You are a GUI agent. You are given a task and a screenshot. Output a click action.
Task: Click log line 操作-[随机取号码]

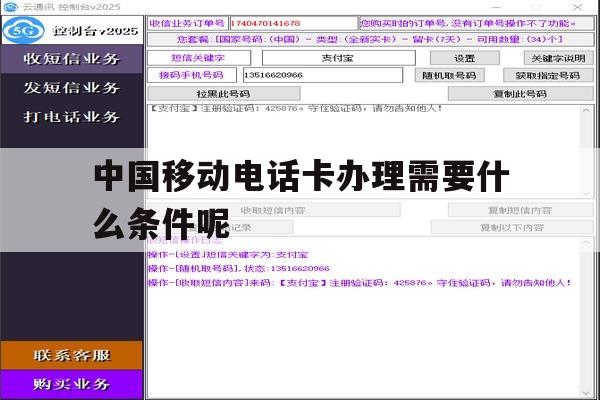pos(238,268)
